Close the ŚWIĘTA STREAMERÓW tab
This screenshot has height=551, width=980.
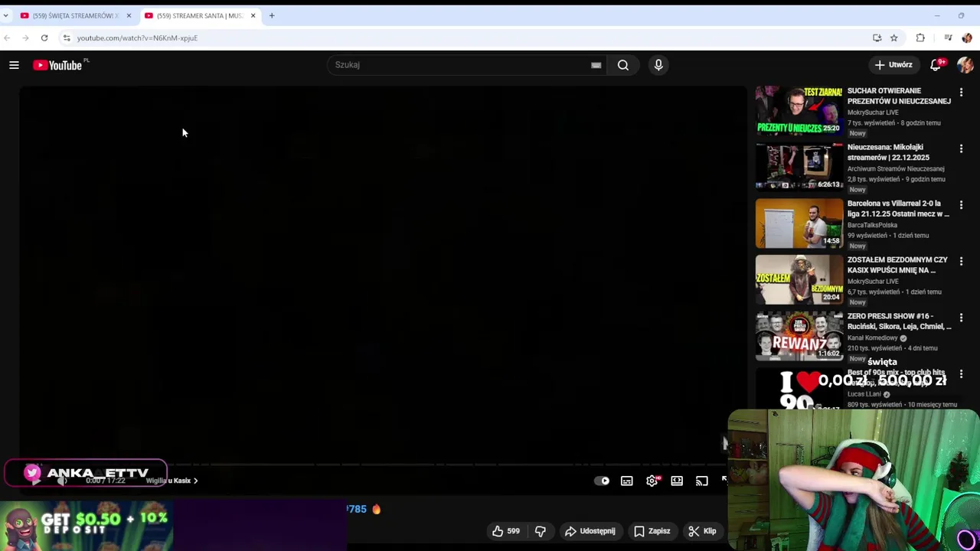(x=129, y=15)
